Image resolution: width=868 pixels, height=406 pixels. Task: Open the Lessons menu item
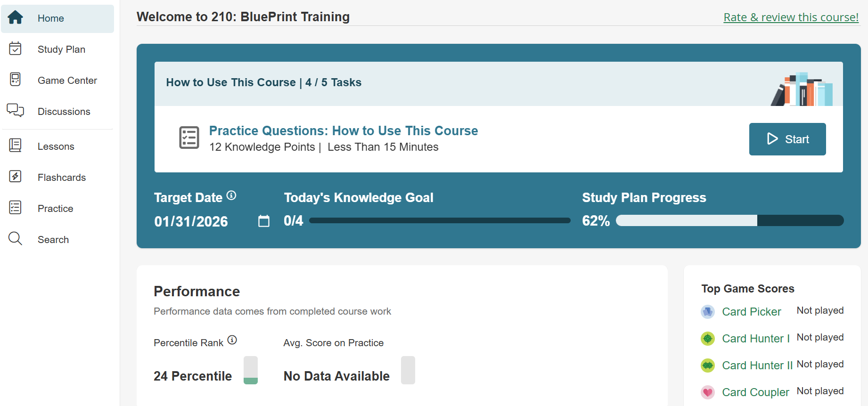[x=56, y=146]
